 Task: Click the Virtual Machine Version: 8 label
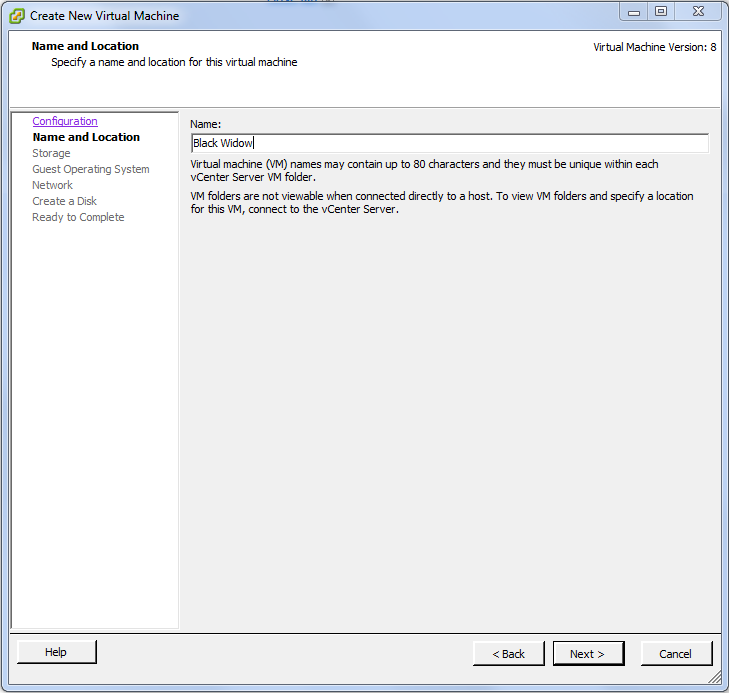pyautogui.click(x=654, y=47)
